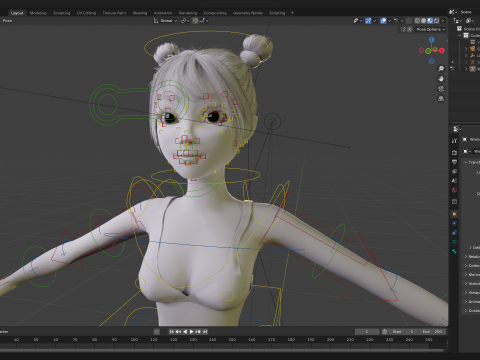Viewport: 480px width, 360px height.
Task: Open the Pose Options popover
Action: click(x=430, y=29)
